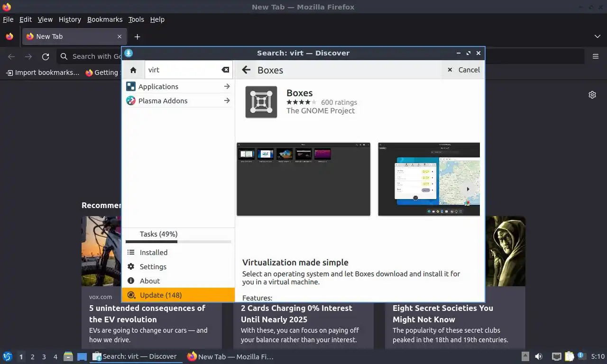Open the Bookmarks menu in Firefox

tap(105, 19)
